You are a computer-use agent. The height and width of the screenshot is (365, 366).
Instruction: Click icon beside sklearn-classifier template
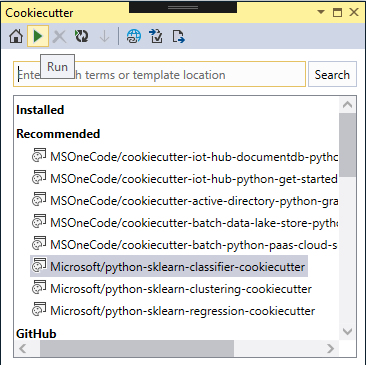pos(39,266)
